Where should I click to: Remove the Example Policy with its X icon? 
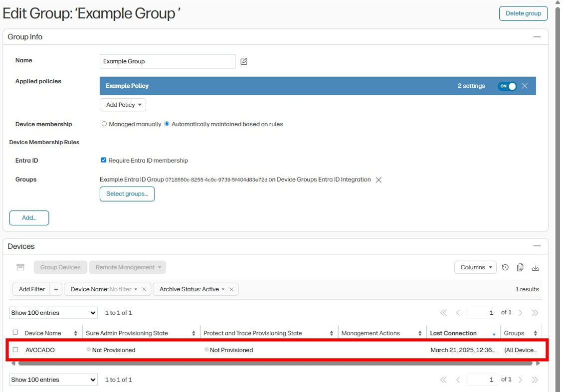(525, 86)
